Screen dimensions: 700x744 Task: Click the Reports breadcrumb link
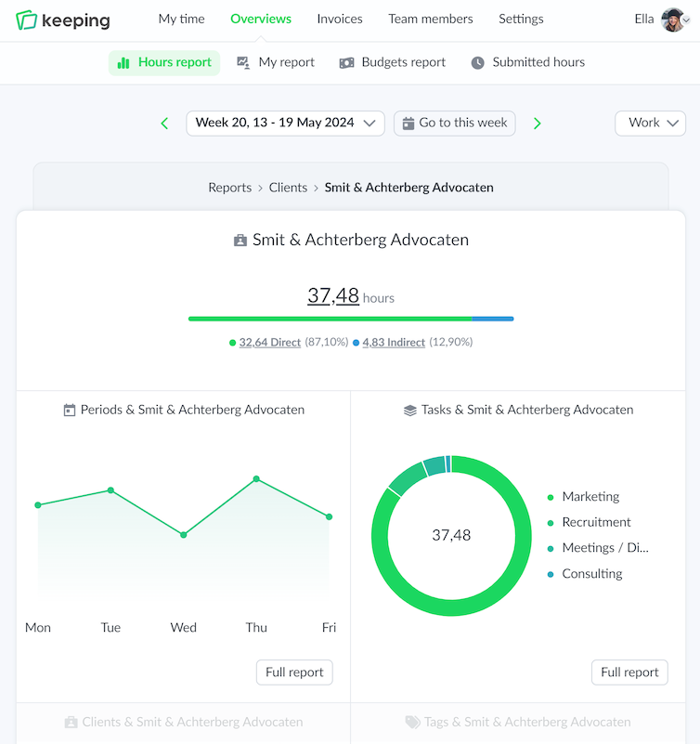(230, 188)
